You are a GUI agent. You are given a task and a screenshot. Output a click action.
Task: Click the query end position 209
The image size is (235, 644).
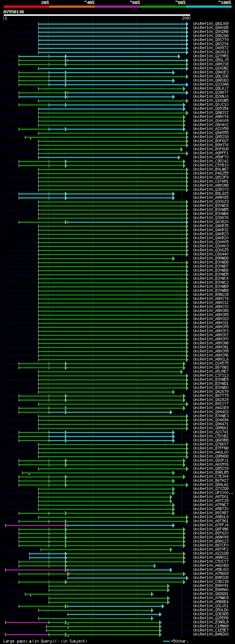pos(186,18)
